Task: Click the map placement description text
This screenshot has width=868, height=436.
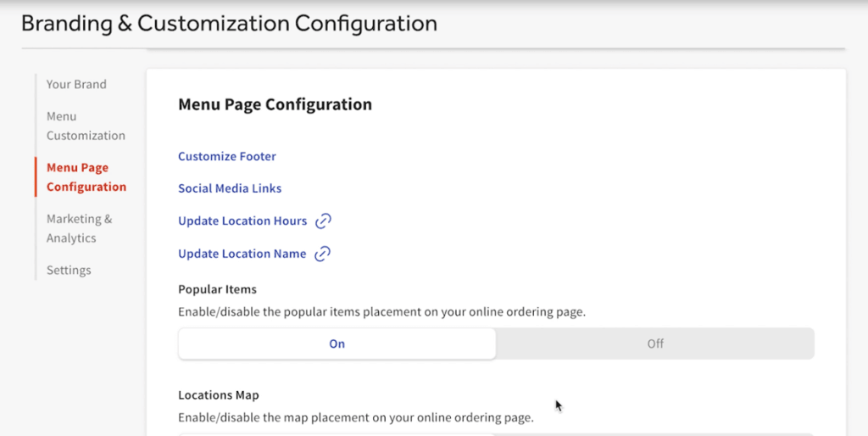Action: click(x=356, y=417)
